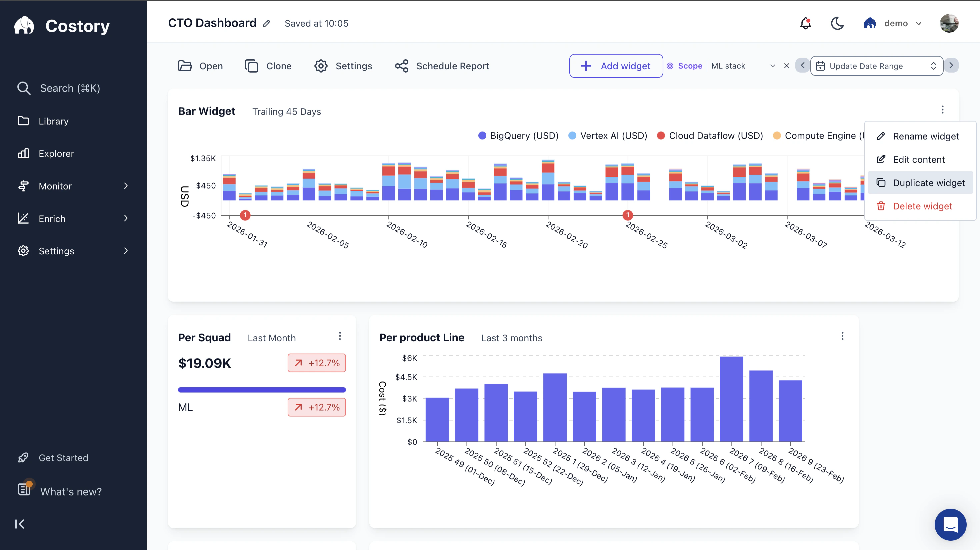This screenshot has width=980, height=550.
Task: Open the Schedule Report tool
Action: [453, 66]
